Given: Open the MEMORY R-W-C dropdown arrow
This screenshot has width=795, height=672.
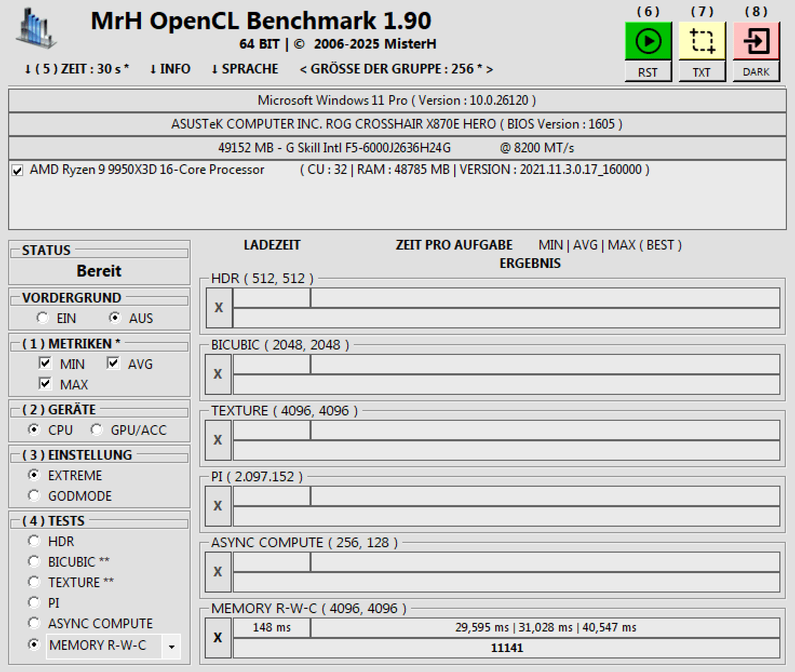Looking at the screenshot, I should (172, 647).
